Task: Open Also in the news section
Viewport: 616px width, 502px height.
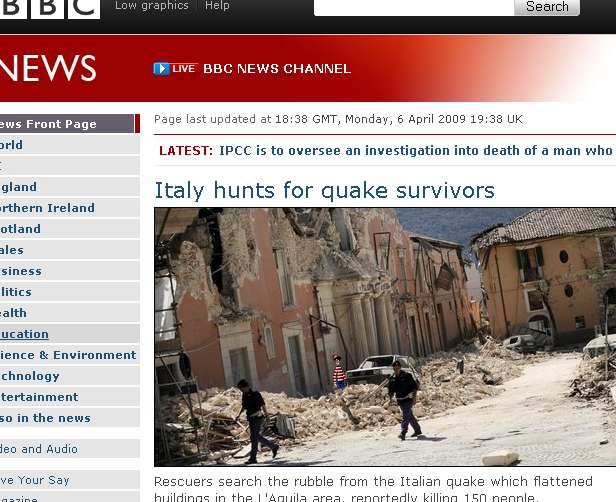Action: (70, 418)
